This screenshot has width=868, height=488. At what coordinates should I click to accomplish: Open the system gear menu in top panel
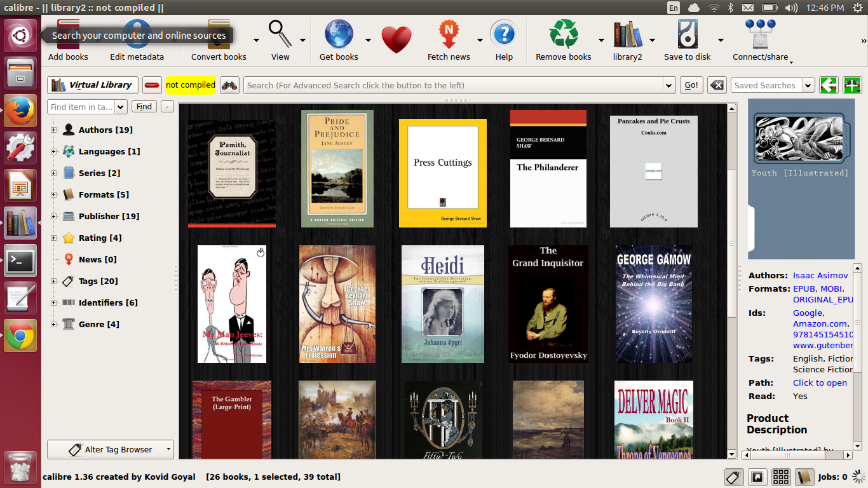857,8
